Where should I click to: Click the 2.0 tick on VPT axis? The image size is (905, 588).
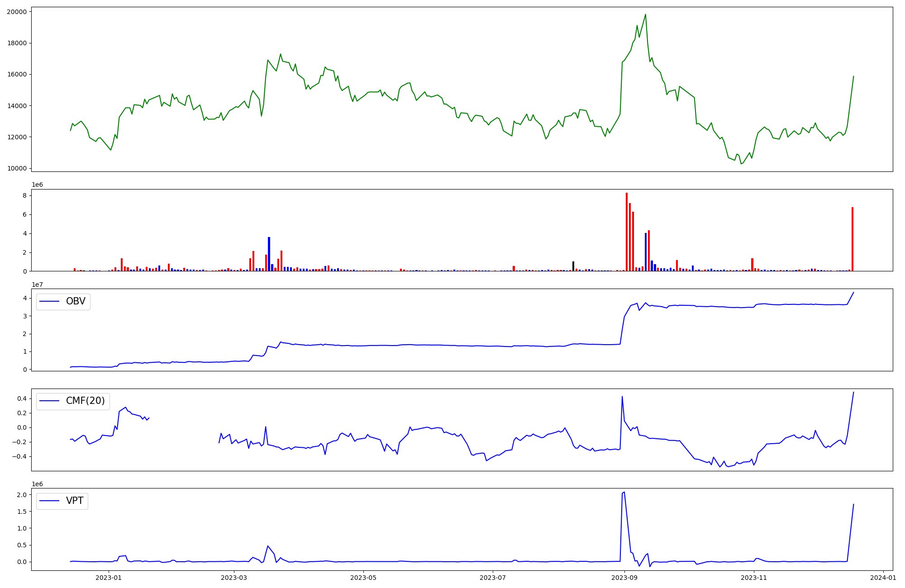click(x=21, y=495)
